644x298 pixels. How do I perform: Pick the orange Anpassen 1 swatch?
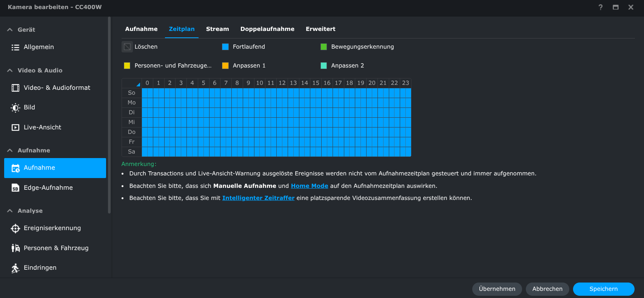tap(225, 66)
